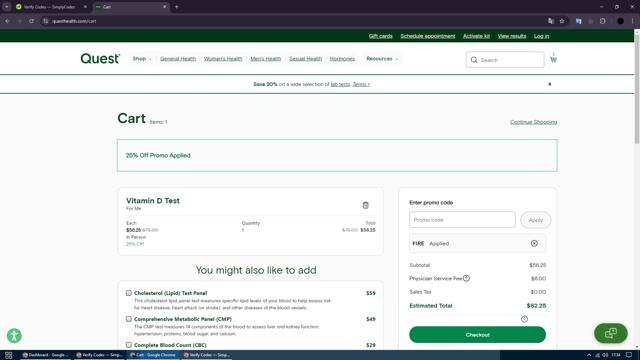Open Schedule appointment link
640x360 pixels.
point(427,36)
